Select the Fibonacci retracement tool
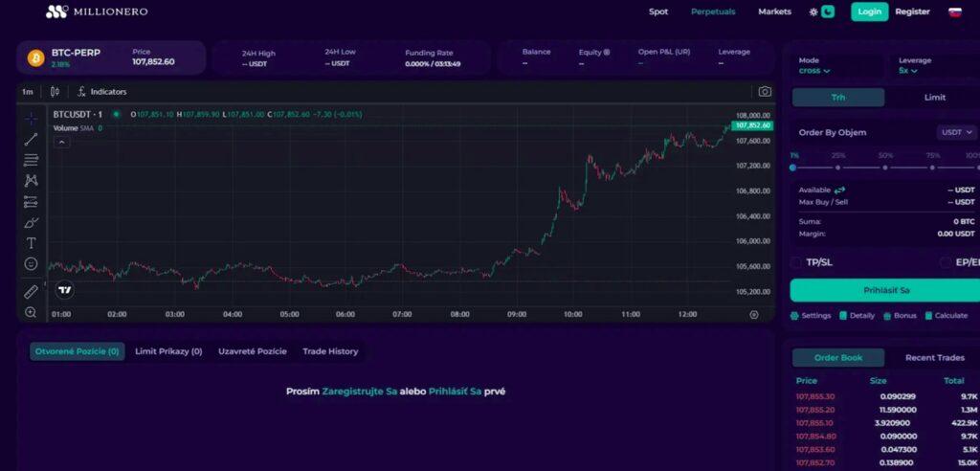The image size is (980, 471). click(31, 160)
